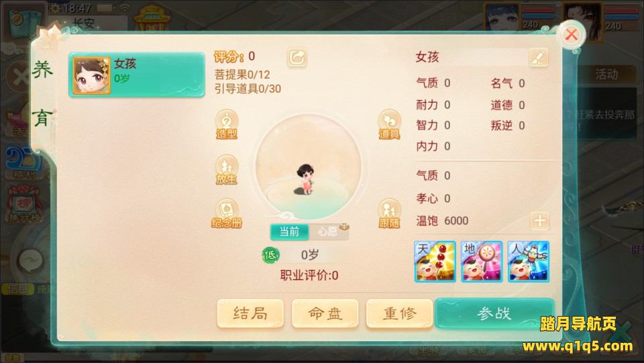The image size is (644, 363).
Task: Click the green 参战 button
Action: pos(494,313)
